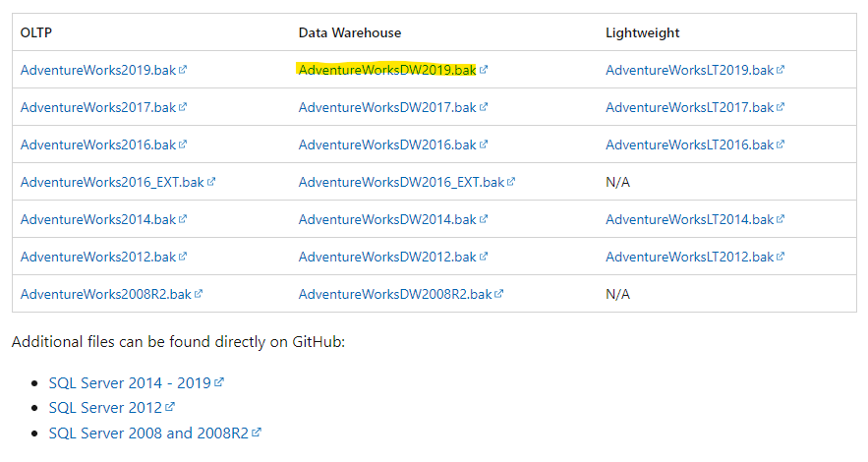The height and width of the screenshot is (462, 868).
Task: Click AdventureWorksDW2012.bak link
Action: point(387,257)
